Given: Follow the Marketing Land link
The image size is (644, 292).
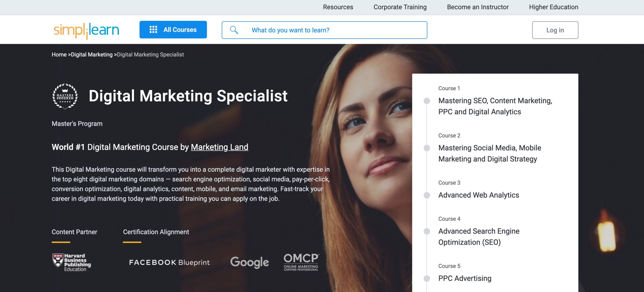Looking at the screenshot, I should coord(219,147).
